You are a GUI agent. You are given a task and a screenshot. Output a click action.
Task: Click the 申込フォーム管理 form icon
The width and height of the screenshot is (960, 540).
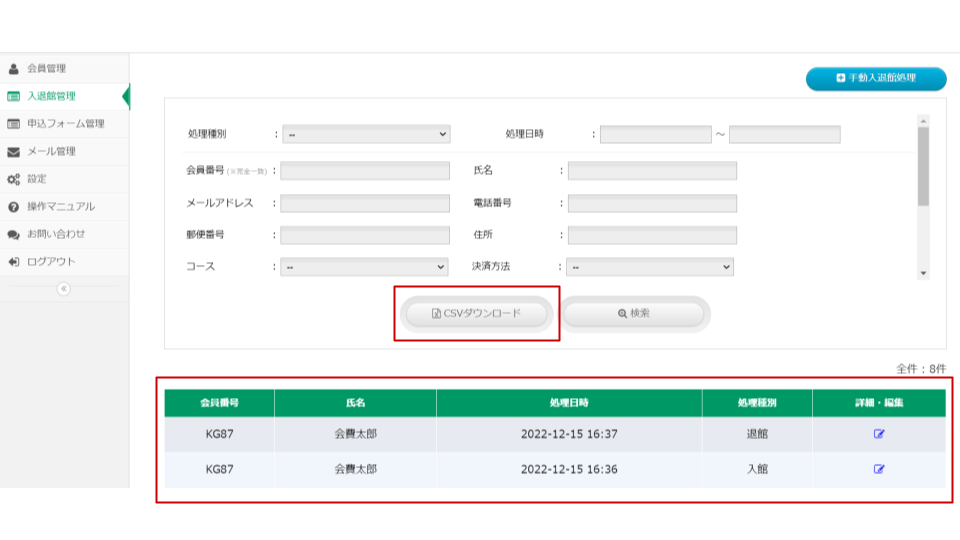(x=13, y=124)
